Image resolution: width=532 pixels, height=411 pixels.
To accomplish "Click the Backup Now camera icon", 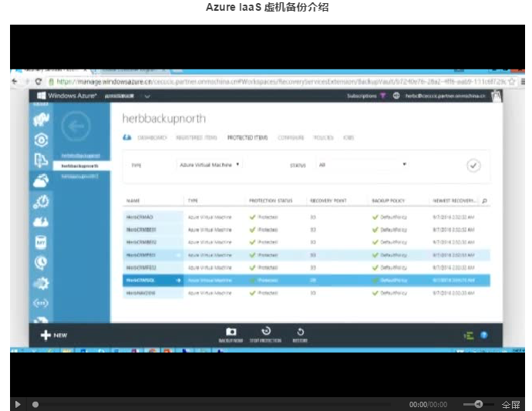I will click(231, 332).
